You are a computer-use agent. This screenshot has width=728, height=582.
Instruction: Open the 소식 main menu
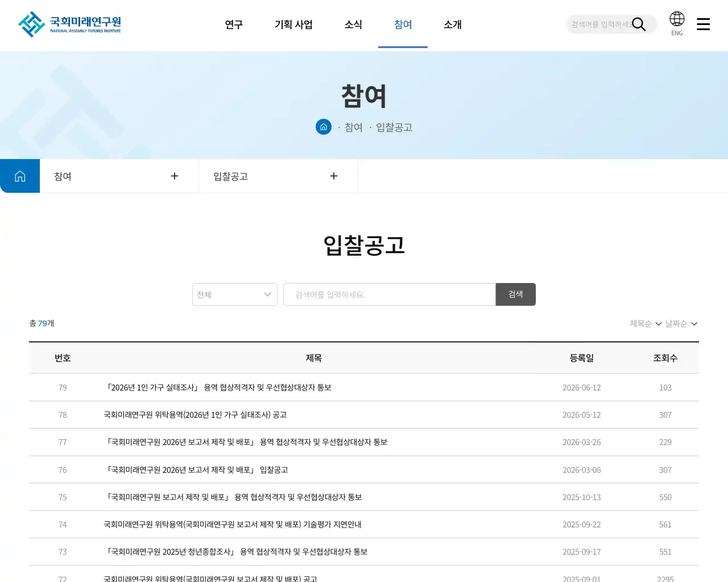coord(353,24)
